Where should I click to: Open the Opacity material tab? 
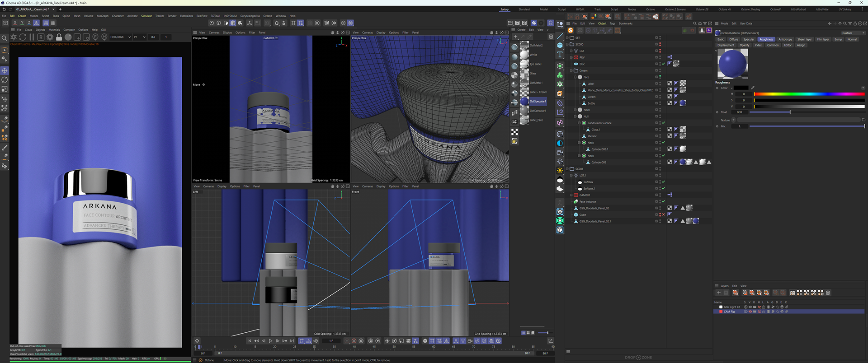[x=744, y=45]
